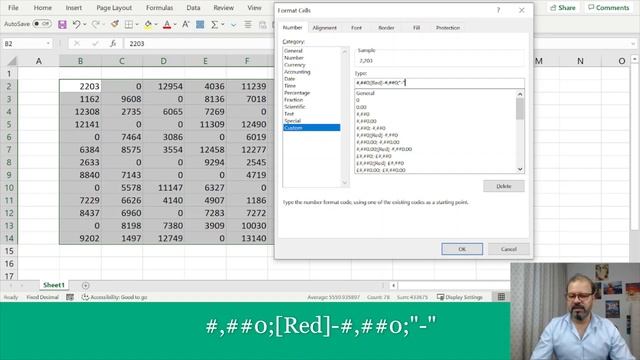Click the AutoSum sigma icon
640x360 pixels.
(x=214, y=24)
